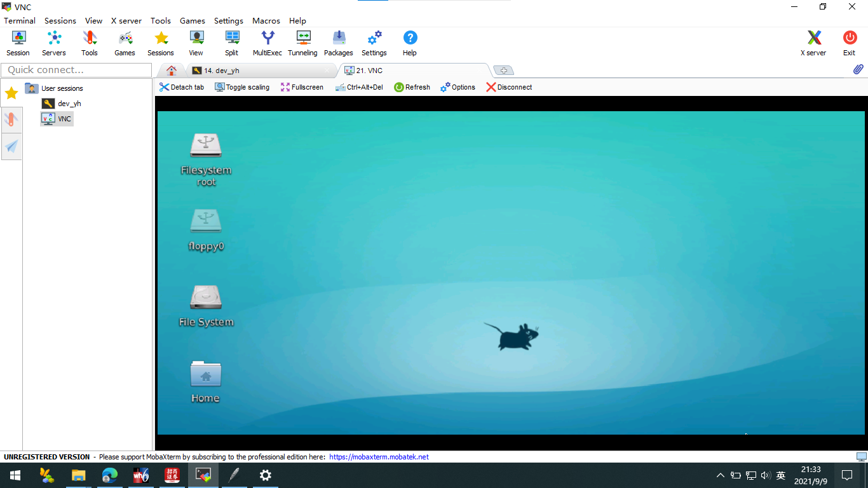Select the MultiExec toolbar icon
868x488 pixels.
268,43
